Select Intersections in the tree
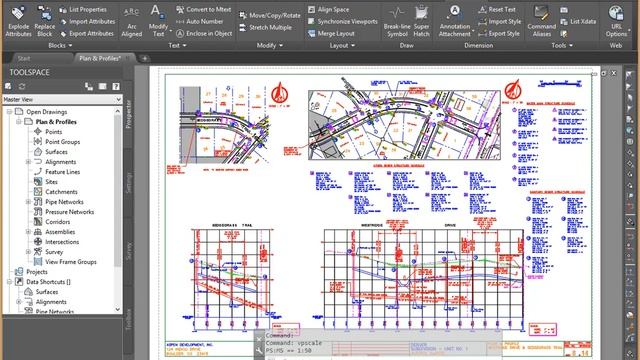 62,242
